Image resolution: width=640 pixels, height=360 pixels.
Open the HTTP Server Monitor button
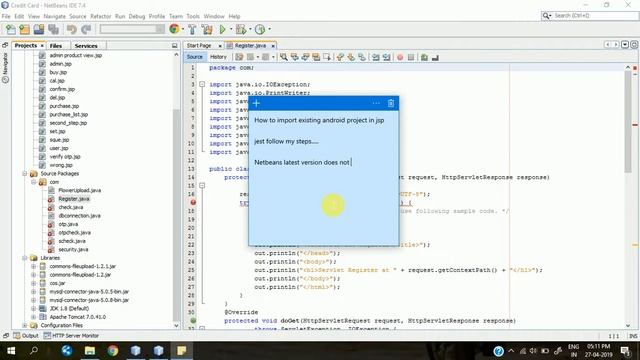point(71,336)
